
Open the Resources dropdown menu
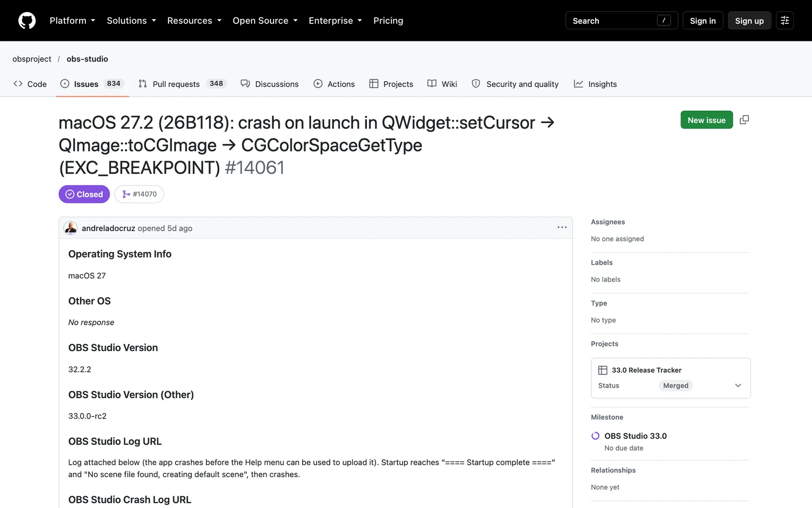[194, 21]
